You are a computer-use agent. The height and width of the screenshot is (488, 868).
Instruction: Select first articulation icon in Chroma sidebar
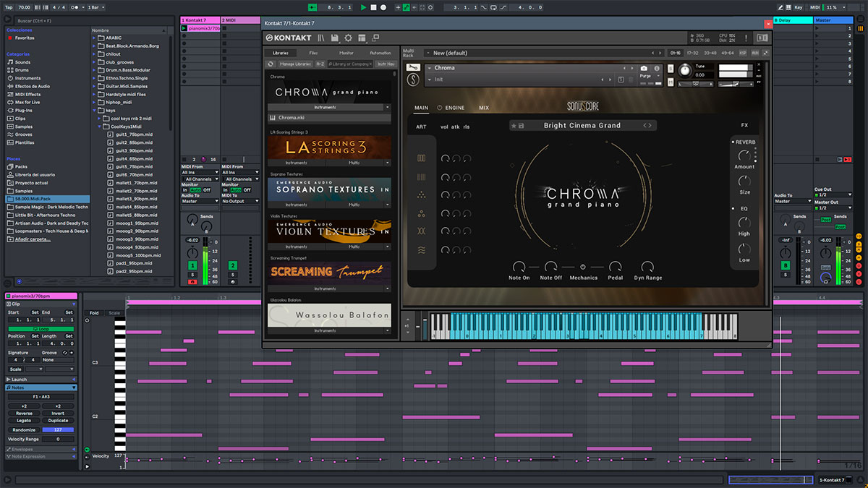pos(422,158)
